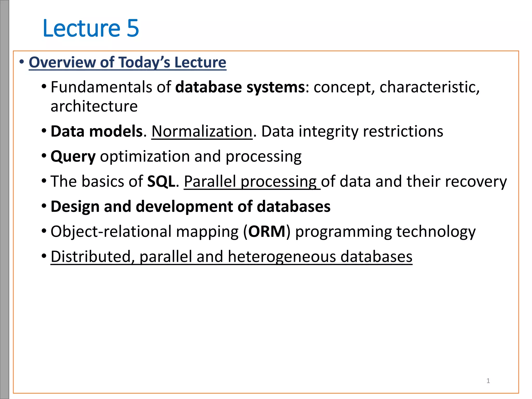Click the bold database systems text
The image size is (532, 399).
click(x=240, y=87)
